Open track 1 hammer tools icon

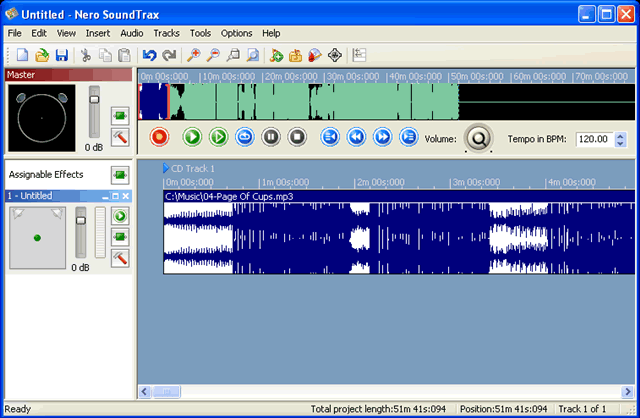click(120, 258)
